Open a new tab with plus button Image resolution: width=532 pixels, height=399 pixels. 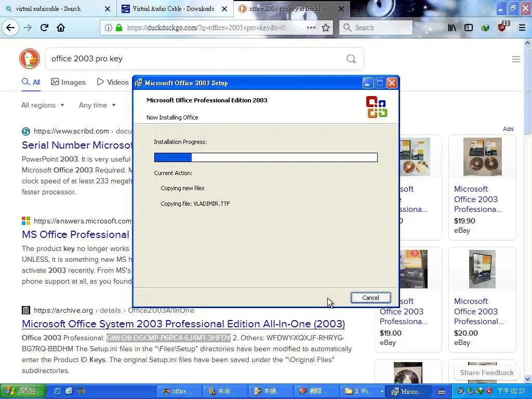click(358, 9)
